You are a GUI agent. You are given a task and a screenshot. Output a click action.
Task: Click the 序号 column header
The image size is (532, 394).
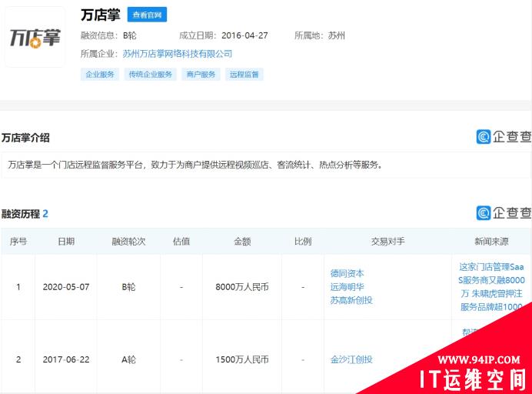pos(18,242)
